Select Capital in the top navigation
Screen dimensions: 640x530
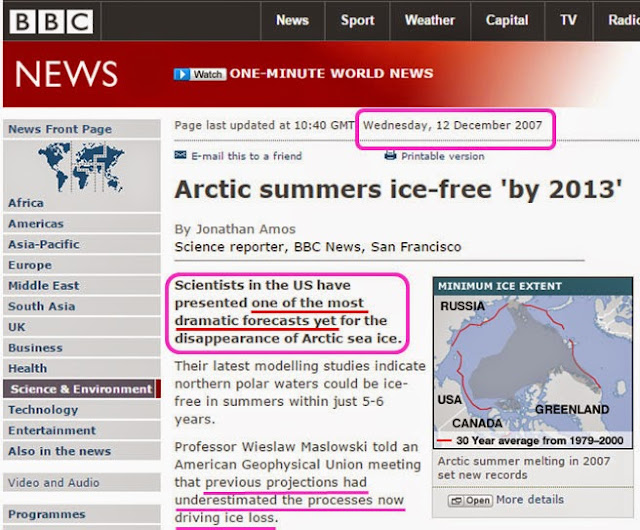tap(507, 20)
